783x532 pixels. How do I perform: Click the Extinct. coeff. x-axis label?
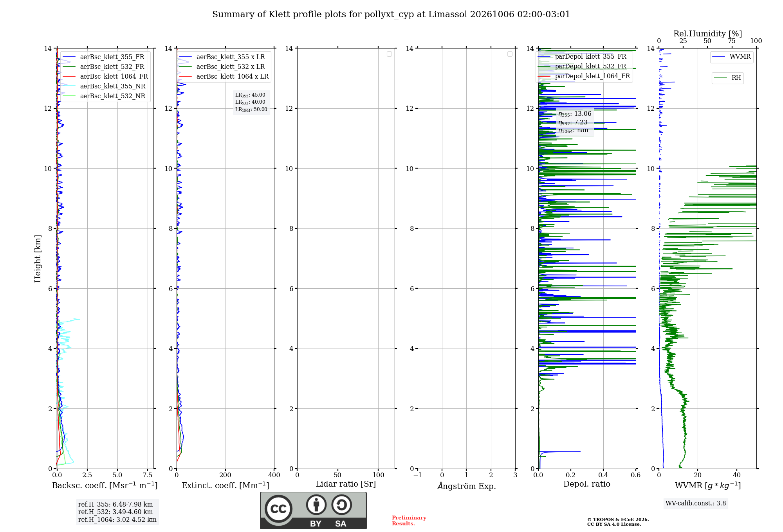click(x=226, y=485)
